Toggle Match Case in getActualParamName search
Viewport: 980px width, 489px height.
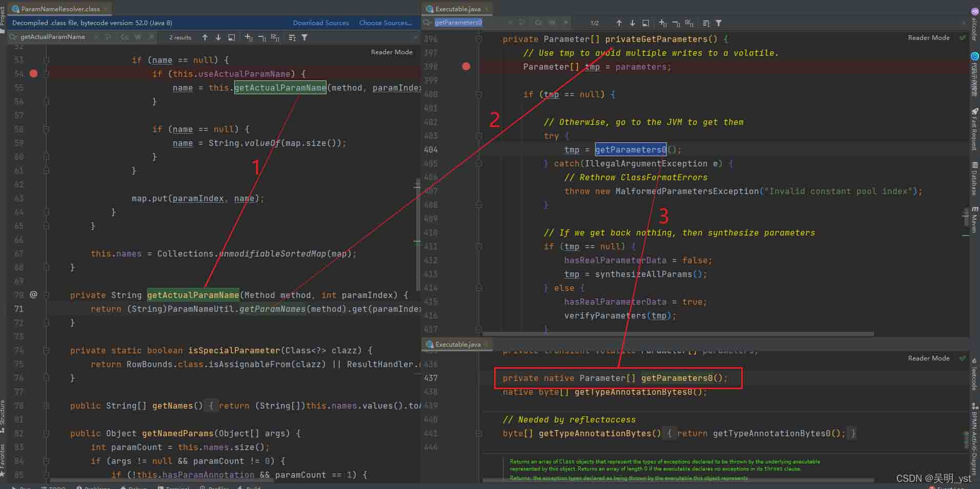pyautogui.click(x=125, y=37)
